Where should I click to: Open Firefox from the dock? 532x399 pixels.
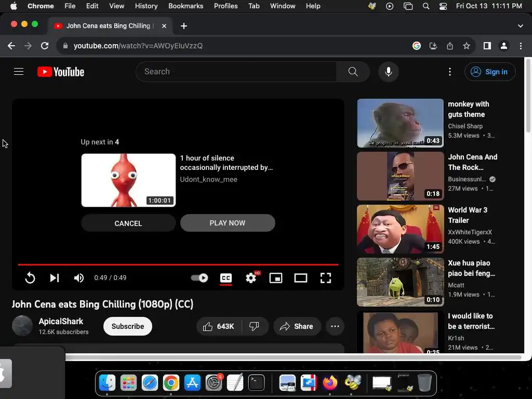click(330, 383)
